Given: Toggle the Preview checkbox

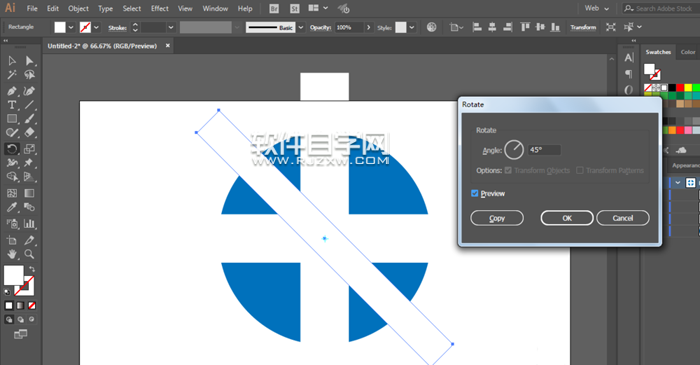Looking at the screenshot, I should tap(475, 193).
